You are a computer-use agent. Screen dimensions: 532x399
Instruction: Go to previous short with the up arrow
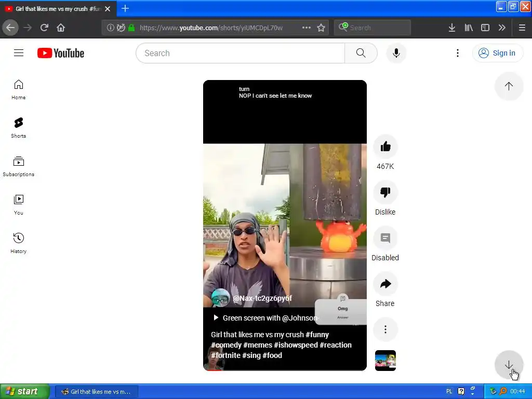tap(509, 86)
